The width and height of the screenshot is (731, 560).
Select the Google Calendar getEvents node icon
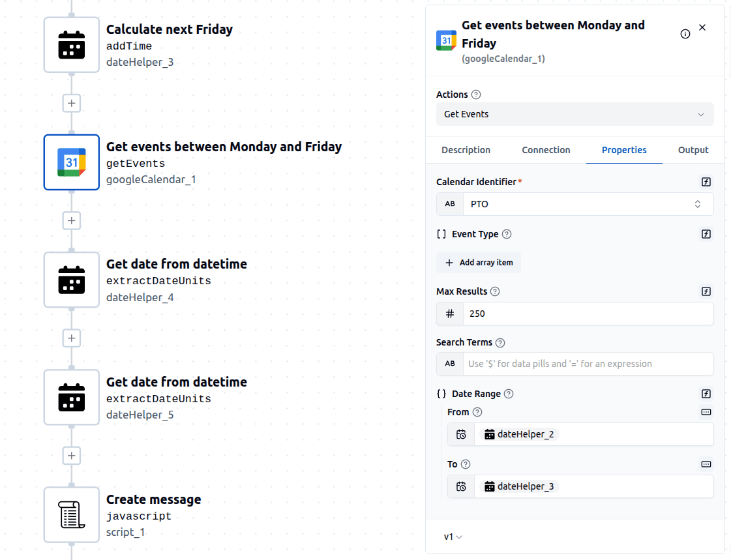[72, 162]
